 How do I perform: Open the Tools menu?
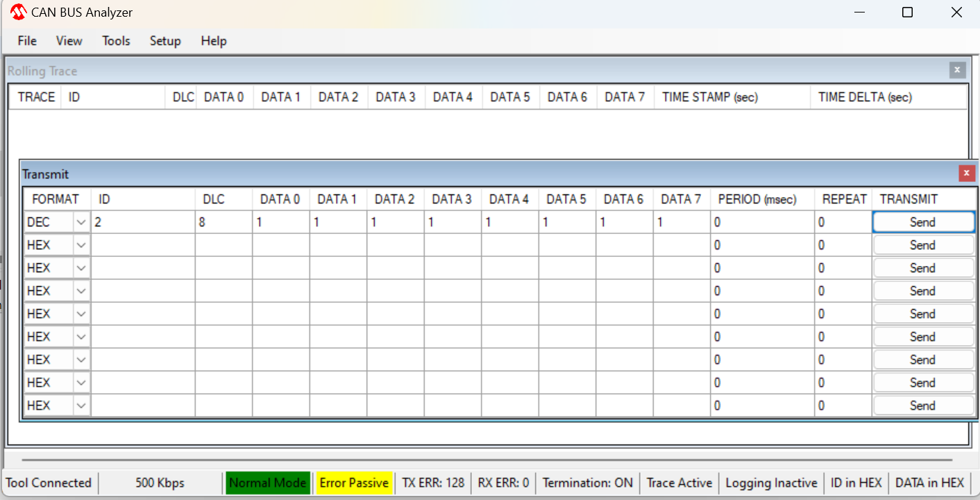[x=116, y=41]
